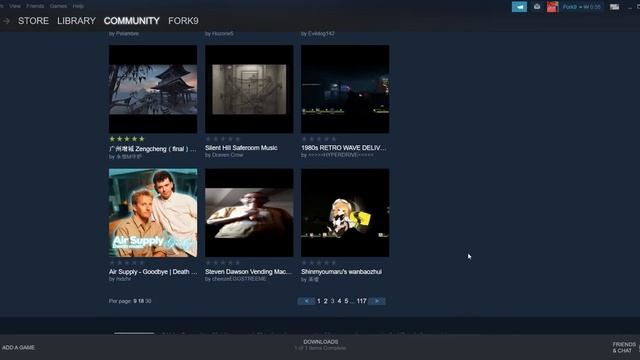Viewport: 640px width, 360px height.
Task: Click the Air Supply - Goodbye title
Action: pos(153,271)
